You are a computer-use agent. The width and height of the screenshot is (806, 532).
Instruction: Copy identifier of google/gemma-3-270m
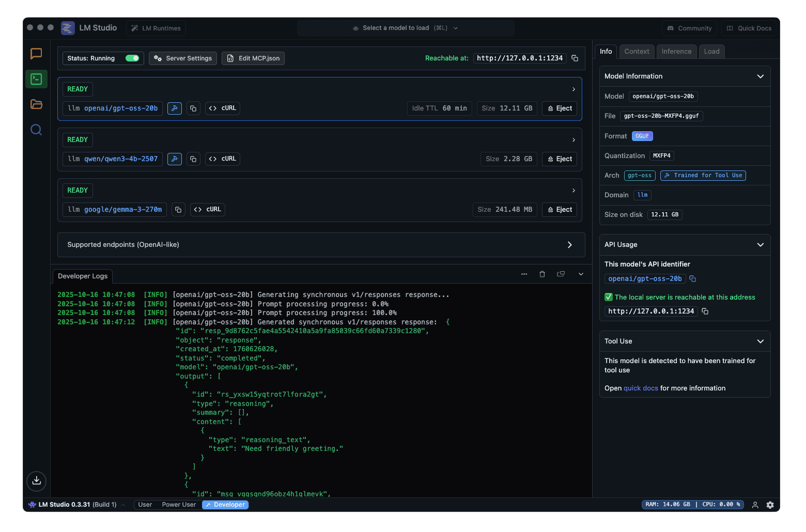pos(178,210)
